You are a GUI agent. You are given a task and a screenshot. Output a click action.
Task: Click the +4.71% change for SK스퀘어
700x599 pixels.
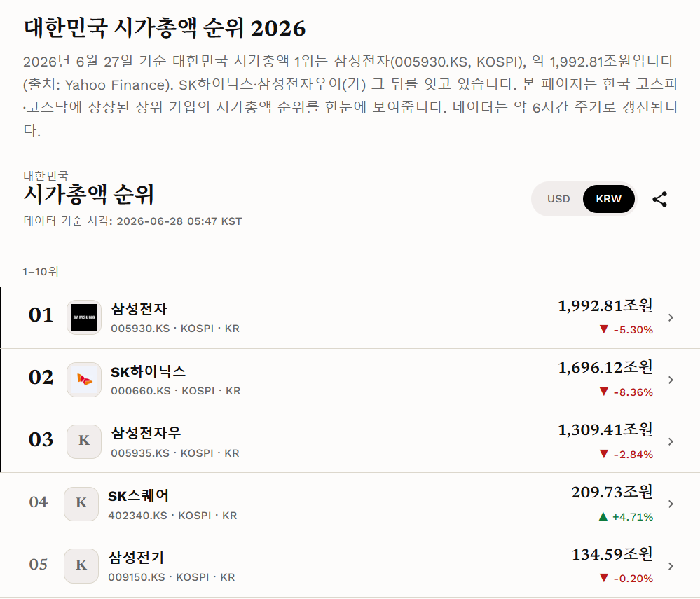click(x=626, y=517)
